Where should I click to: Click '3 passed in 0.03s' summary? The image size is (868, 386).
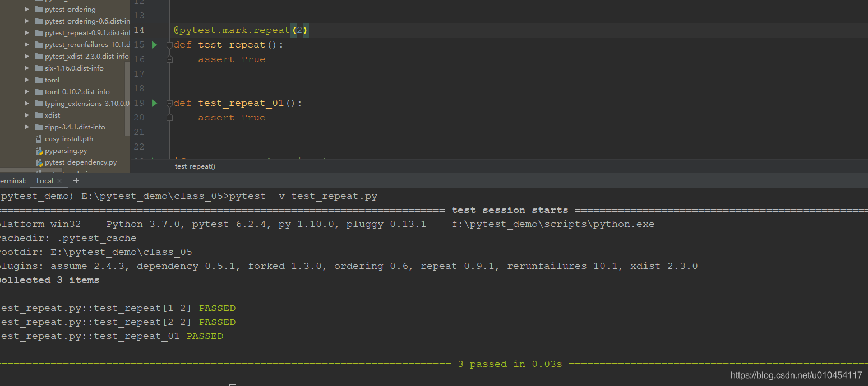pos(510,364)
